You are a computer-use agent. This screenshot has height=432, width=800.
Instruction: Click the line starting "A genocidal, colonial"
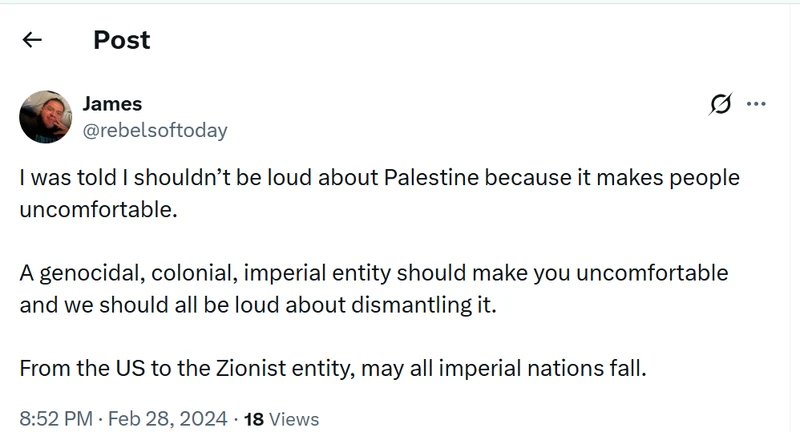coord(374,273)
